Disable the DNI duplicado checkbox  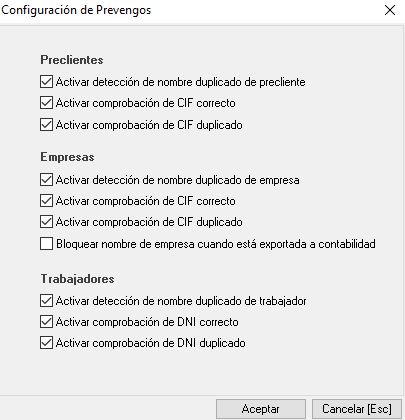coord(46,343)
